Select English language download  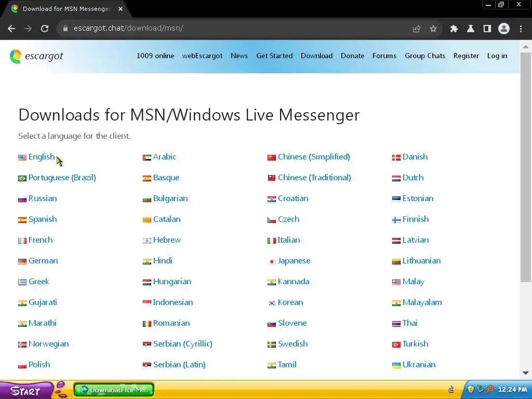42,157
